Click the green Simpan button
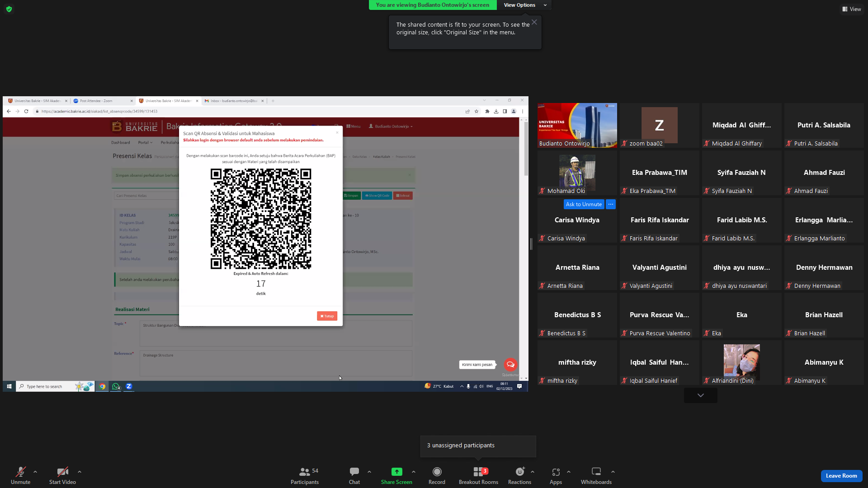The width and height of the screenshot is (868, 488). tap(351, 196)
